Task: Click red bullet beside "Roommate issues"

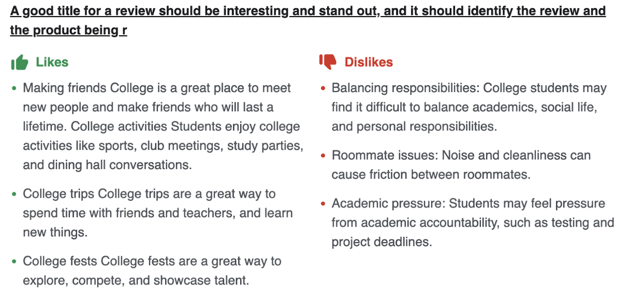Action: coord(323,156)
